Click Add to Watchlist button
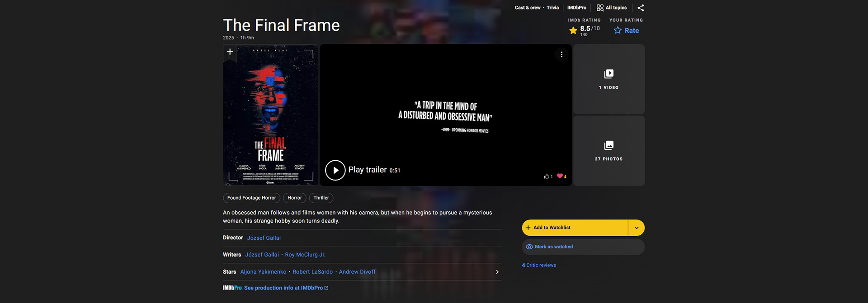 pyautogui.click(x=575, y=228)
